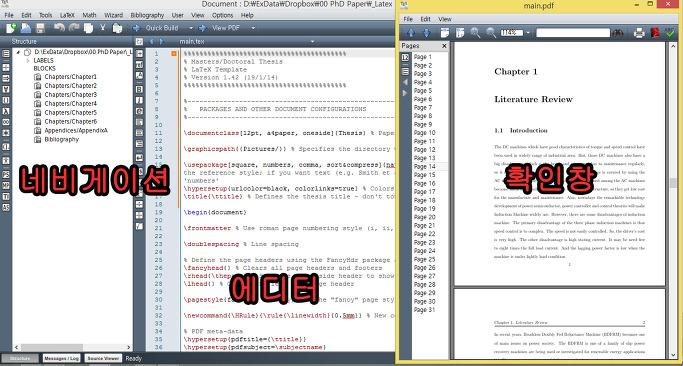The height and width of the screenshot is (366, 683).
Task: Open the Options menu in Texmaker
Action: coord(223,15)
